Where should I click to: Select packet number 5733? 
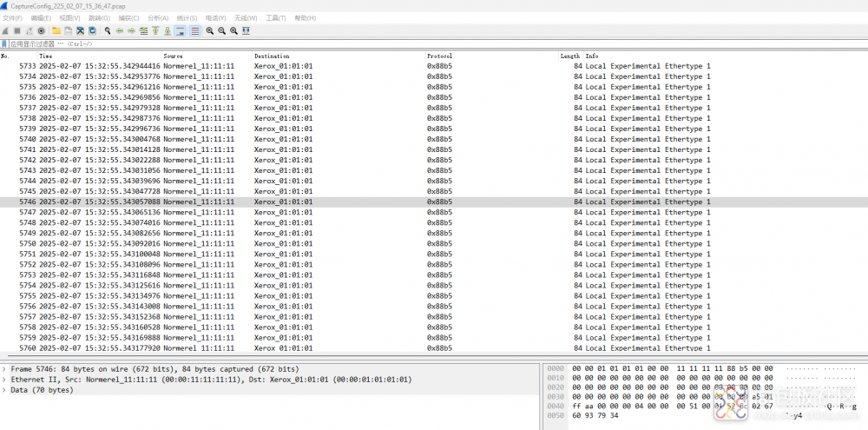coord(434,66)
